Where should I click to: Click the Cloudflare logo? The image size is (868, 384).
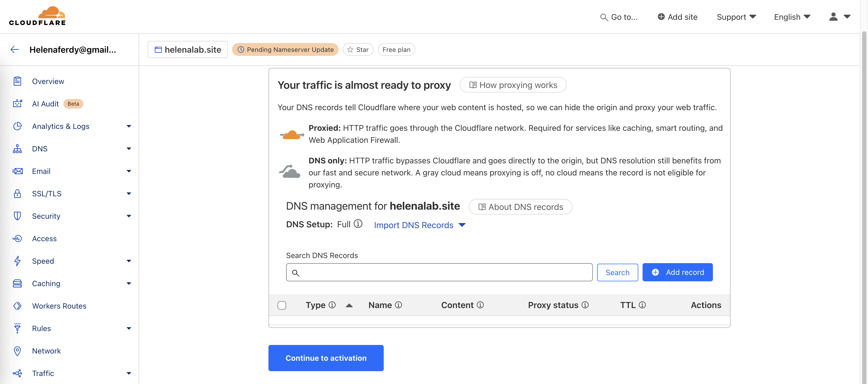pos(37,16)
